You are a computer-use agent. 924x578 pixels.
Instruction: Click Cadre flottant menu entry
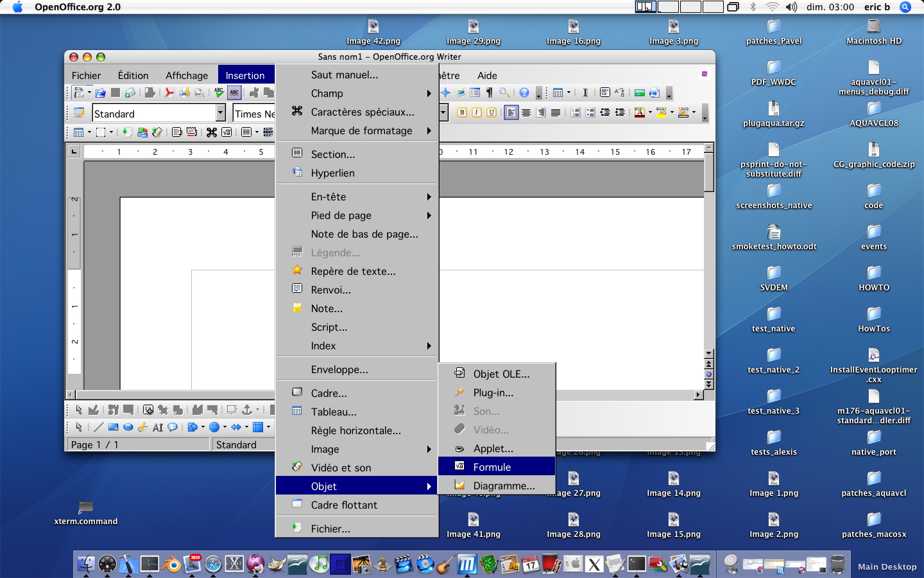coord(357,505)
